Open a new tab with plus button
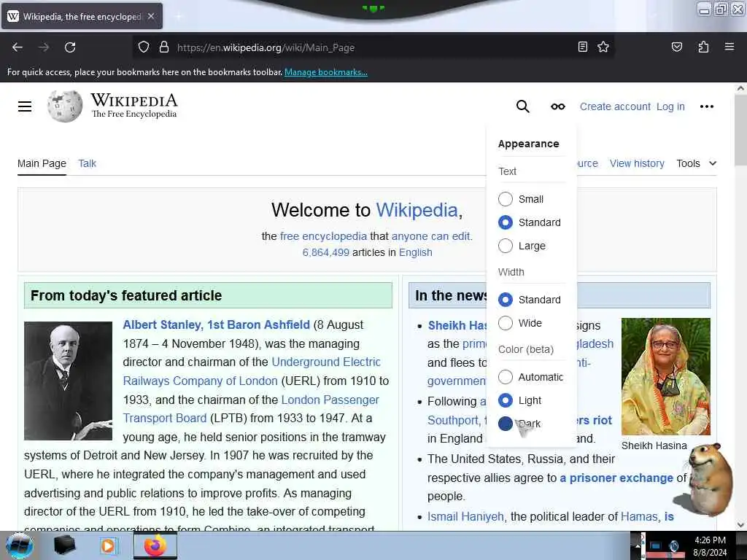The height and width of the screenshot is (560, 747). [179, 16]
